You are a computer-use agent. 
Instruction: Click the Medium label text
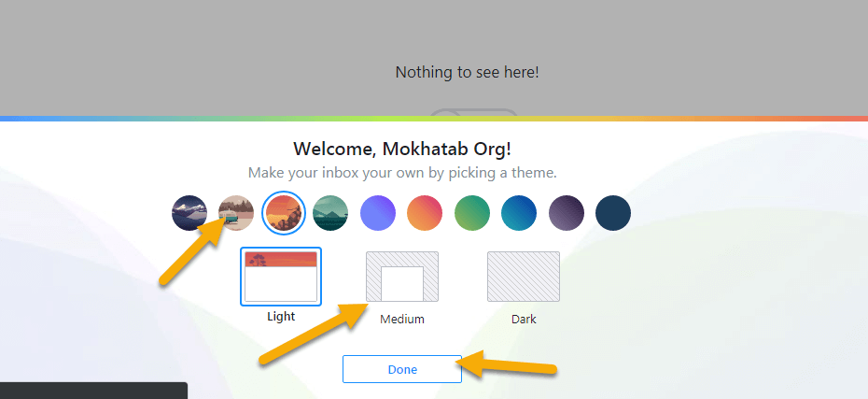tap(402, 320)
